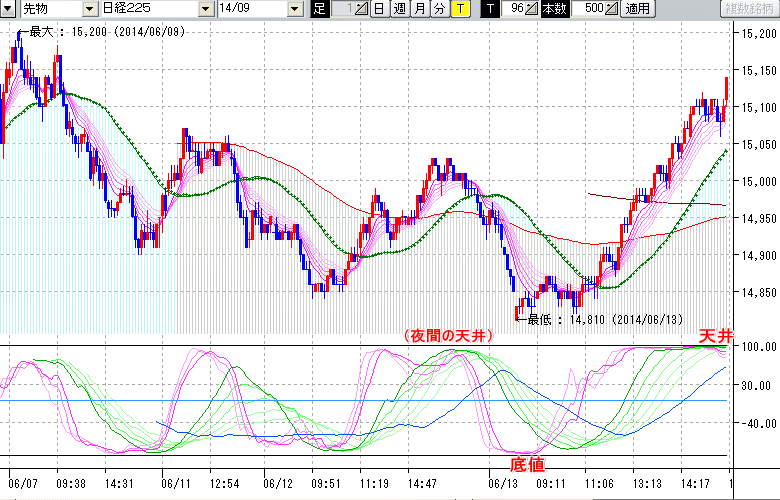Click the T tick value field showing 96
Viewport: 780px width, 500px height.
514,9
